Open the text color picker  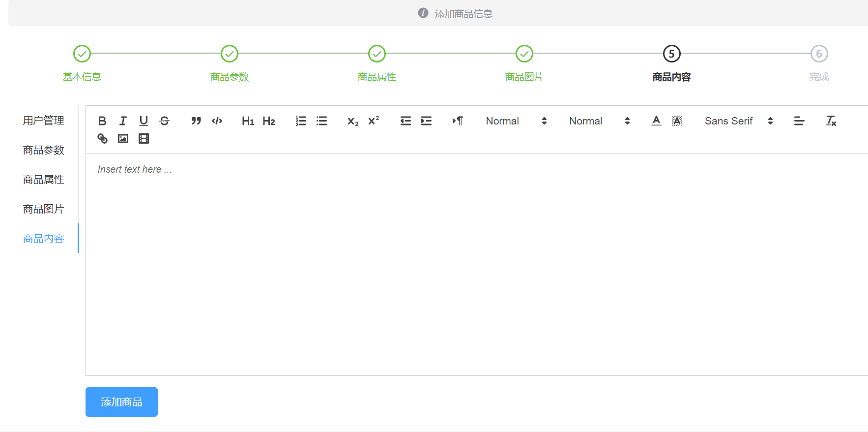click(656, 121)
